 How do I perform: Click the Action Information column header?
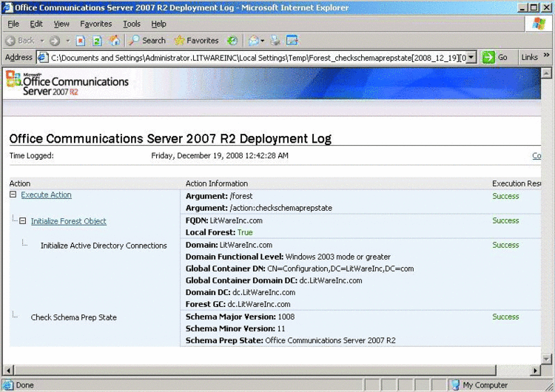pos(217,183)
